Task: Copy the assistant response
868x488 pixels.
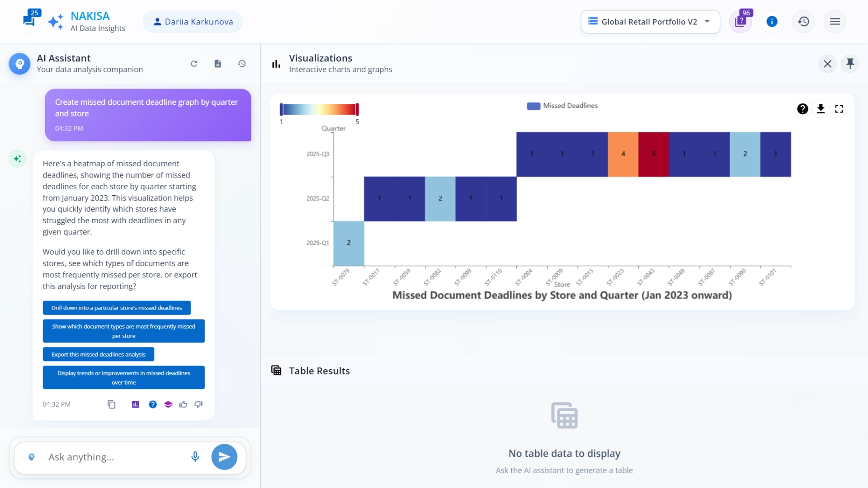Action: tap(111, 404)
